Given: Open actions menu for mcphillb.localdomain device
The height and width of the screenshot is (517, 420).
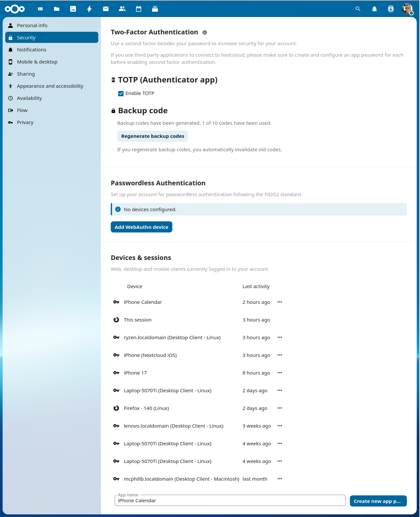Looking at the screenshot, I should (x=280, y=479).
